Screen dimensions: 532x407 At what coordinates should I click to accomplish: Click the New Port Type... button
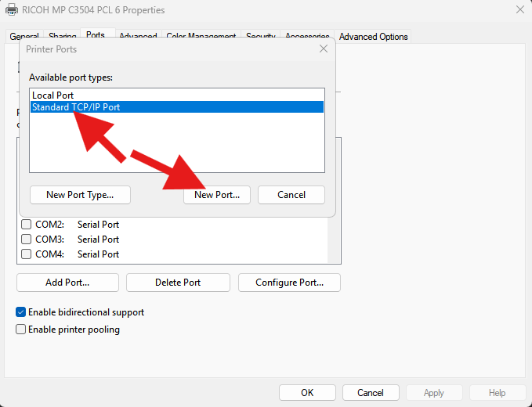80,195
